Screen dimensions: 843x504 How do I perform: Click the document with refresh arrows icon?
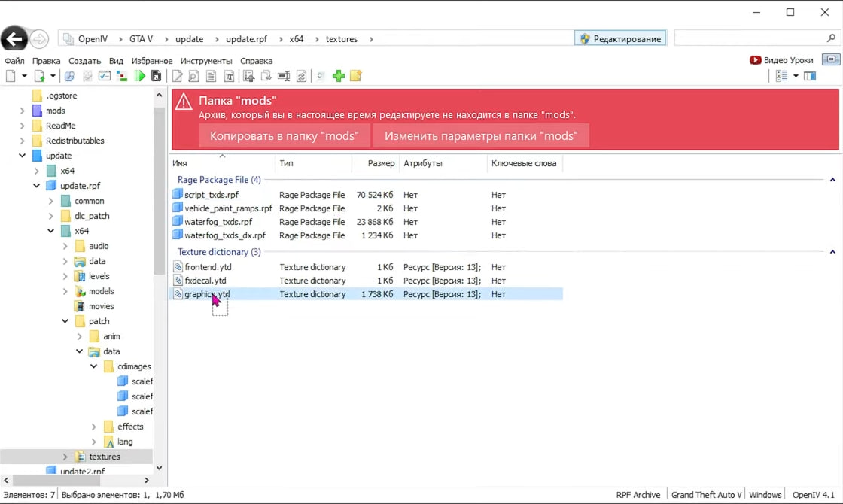[x=302, y=76]
